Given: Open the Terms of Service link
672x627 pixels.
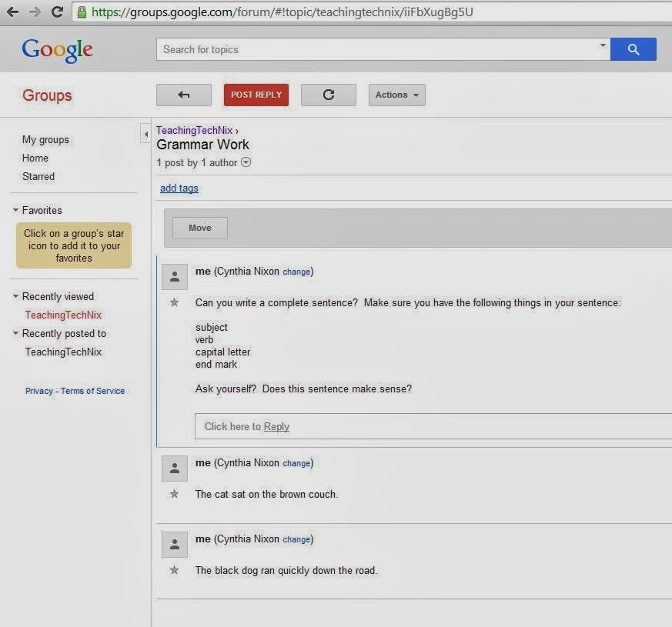Looking at the screenshot, I should (92, 391).
